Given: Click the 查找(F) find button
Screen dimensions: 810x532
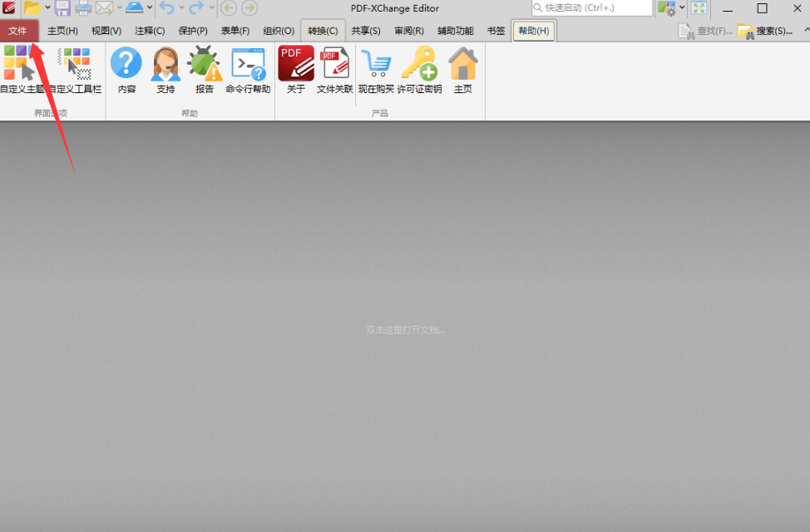Looking at the screenshot, I should pos(705,31).
